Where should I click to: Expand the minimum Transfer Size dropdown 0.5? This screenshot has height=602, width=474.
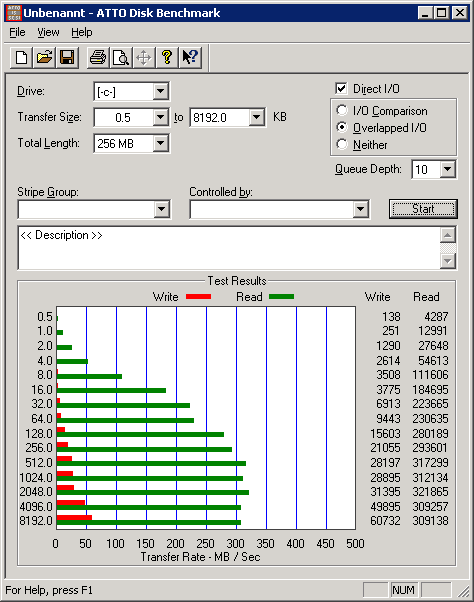point(160,117)
